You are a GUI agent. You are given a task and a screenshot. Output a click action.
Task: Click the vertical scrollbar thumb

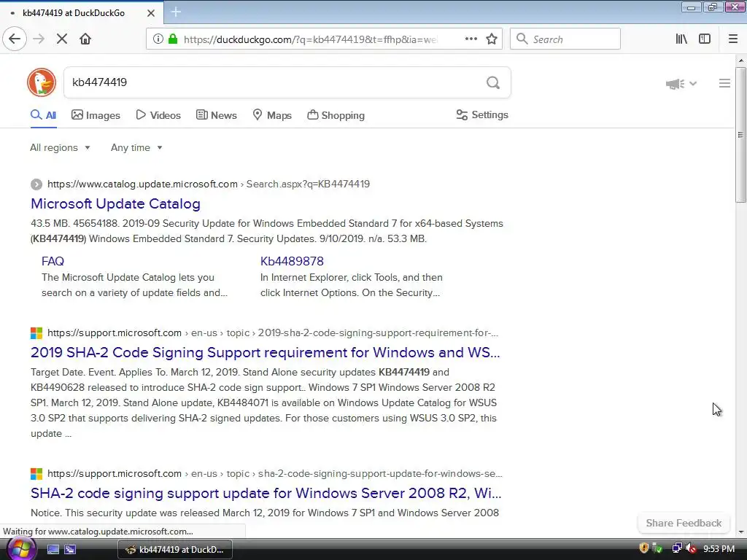pyautogui.click(x=740, y=136)
